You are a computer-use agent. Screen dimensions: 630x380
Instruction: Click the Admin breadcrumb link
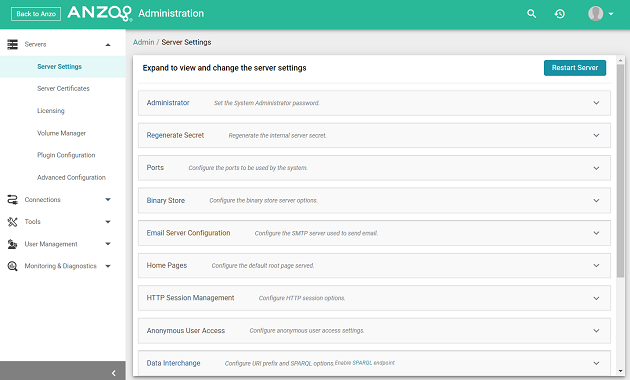143,42
